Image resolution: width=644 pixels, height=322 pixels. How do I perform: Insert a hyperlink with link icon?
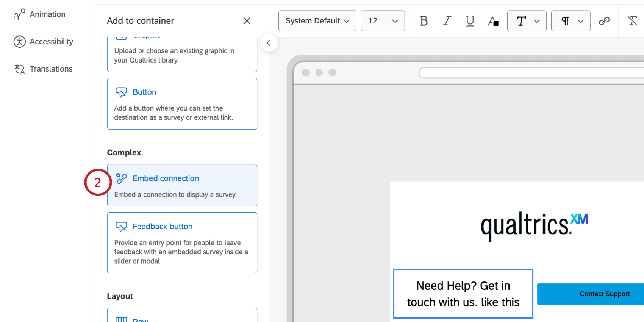(604, 21)
